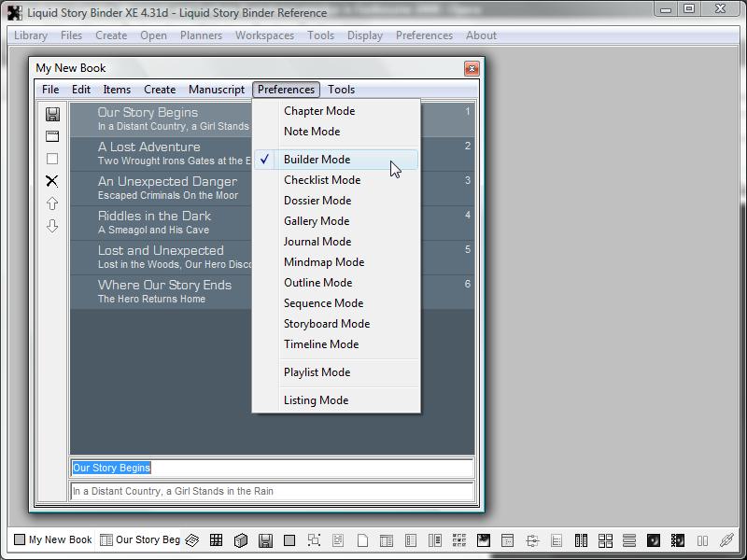Click the delete X icon in sidebar
Screen dimensions: 747x560
[52, 181]
